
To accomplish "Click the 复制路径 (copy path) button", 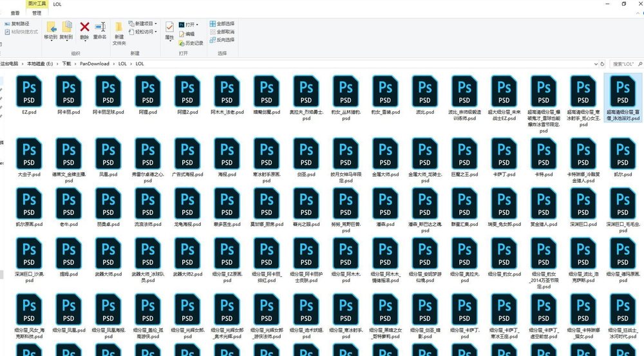I will pos(17,24).
